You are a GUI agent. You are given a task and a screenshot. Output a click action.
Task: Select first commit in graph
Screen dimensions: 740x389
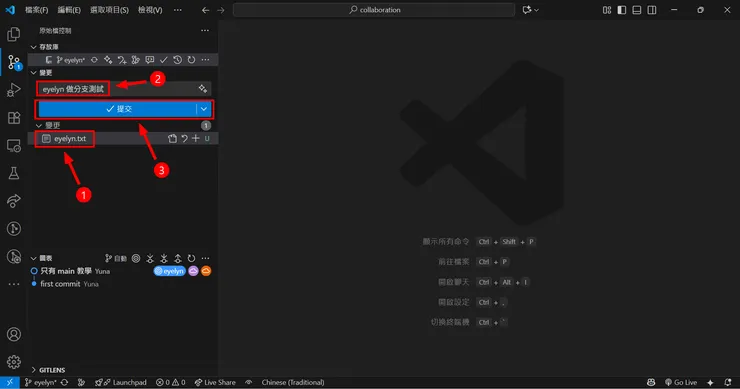[x=60, y=284]
